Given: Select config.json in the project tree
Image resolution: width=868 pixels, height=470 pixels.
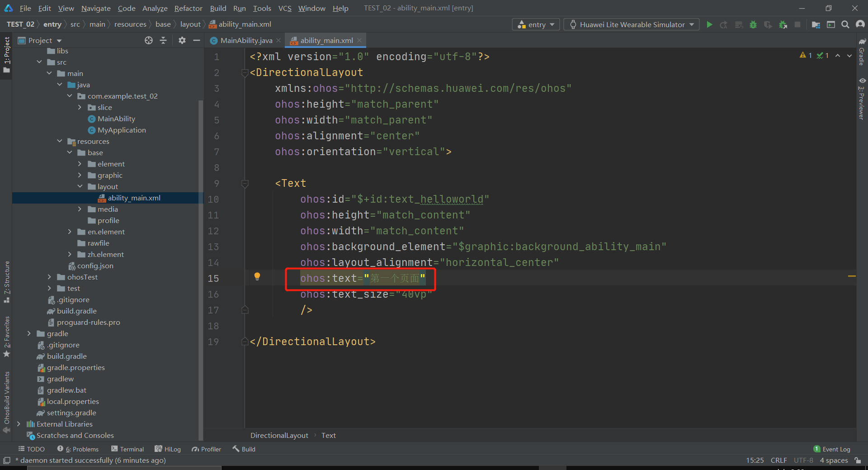Looking at the screenshot, I should point(95,266).
